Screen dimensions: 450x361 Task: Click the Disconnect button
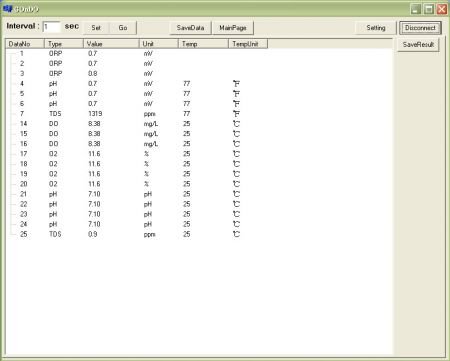click(x=420, y=28)
